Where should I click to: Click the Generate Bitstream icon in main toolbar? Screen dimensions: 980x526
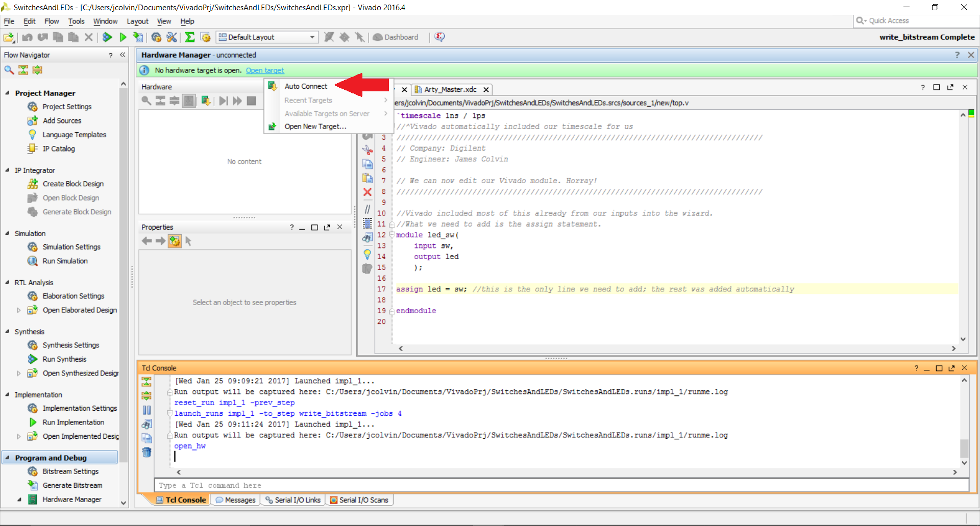tap(138, 37)
